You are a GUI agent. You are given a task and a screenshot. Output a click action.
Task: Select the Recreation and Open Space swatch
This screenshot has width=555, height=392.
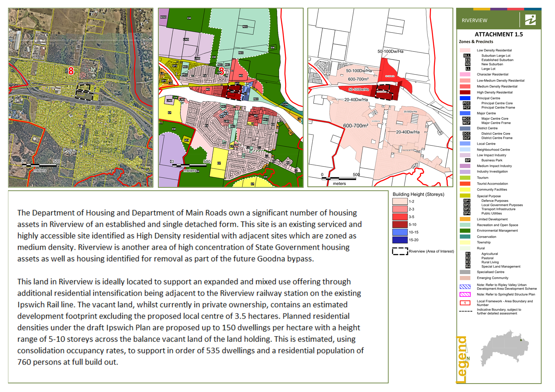click(465, 225)
